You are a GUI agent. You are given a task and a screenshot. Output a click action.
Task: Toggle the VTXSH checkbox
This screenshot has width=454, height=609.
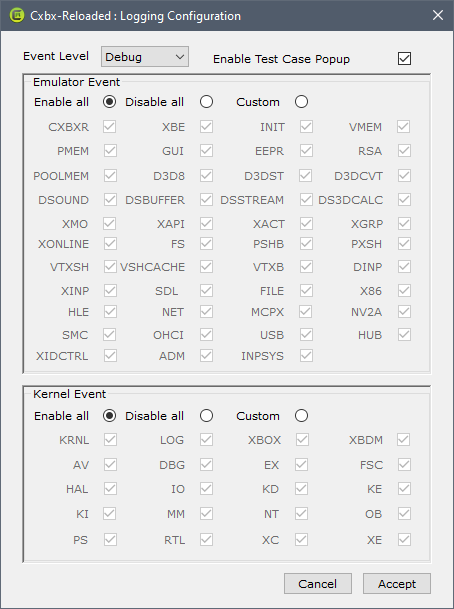[110, 267]
